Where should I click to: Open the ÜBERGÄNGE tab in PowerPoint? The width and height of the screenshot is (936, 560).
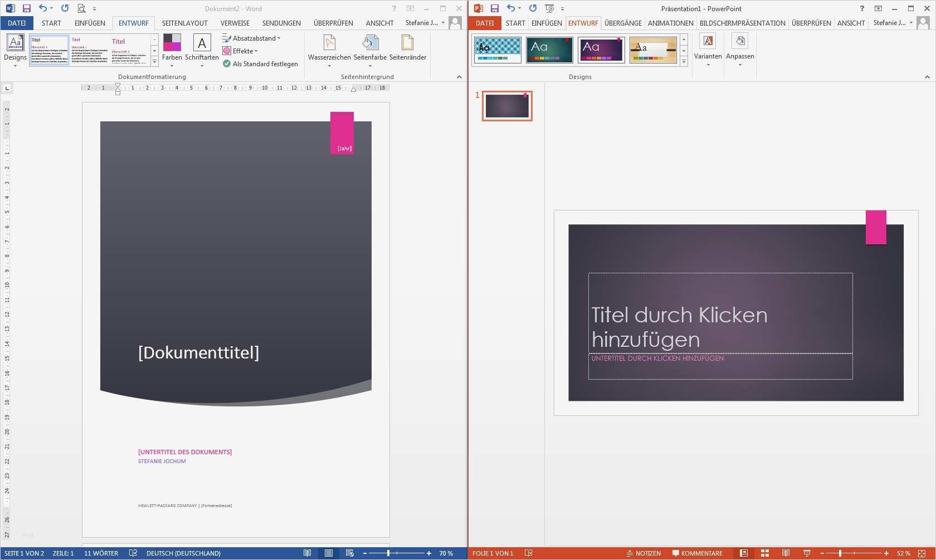click(623, 23)
